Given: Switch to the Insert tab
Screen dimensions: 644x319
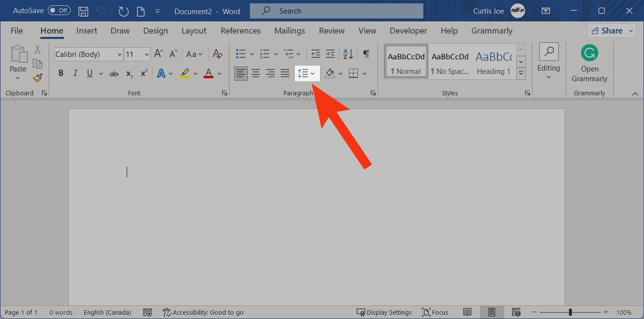Looking at the screenshot, I should point(86,31).
